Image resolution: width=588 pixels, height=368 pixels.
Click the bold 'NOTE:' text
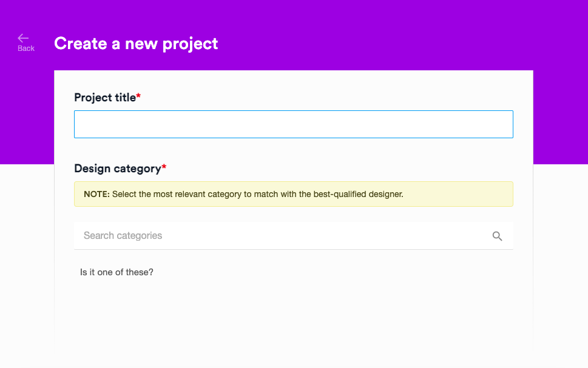[x=96, y=194]
